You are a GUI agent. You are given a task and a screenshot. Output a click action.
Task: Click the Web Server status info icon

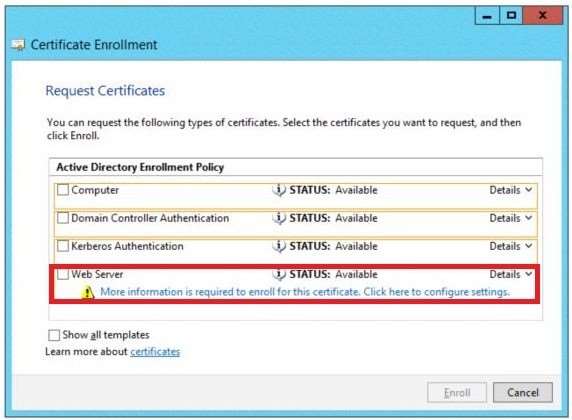279,274
